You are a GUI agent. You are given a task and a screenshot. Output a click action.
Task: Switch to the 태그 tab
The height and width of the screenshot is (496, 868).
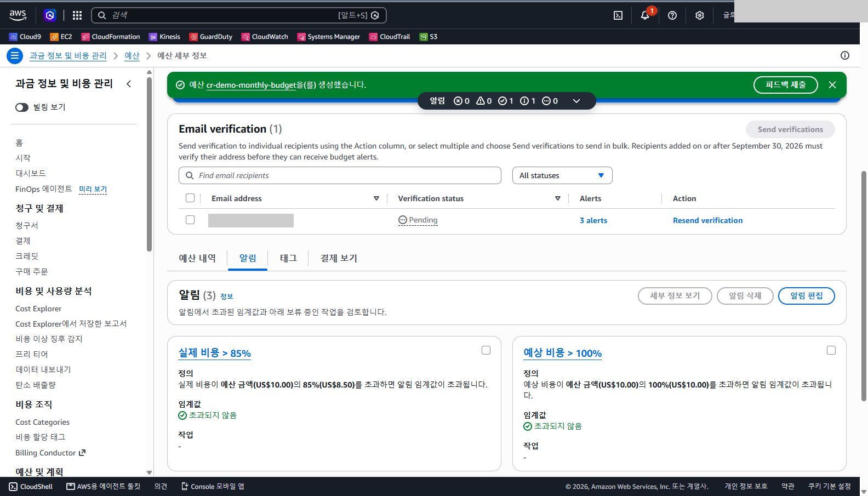288,258
